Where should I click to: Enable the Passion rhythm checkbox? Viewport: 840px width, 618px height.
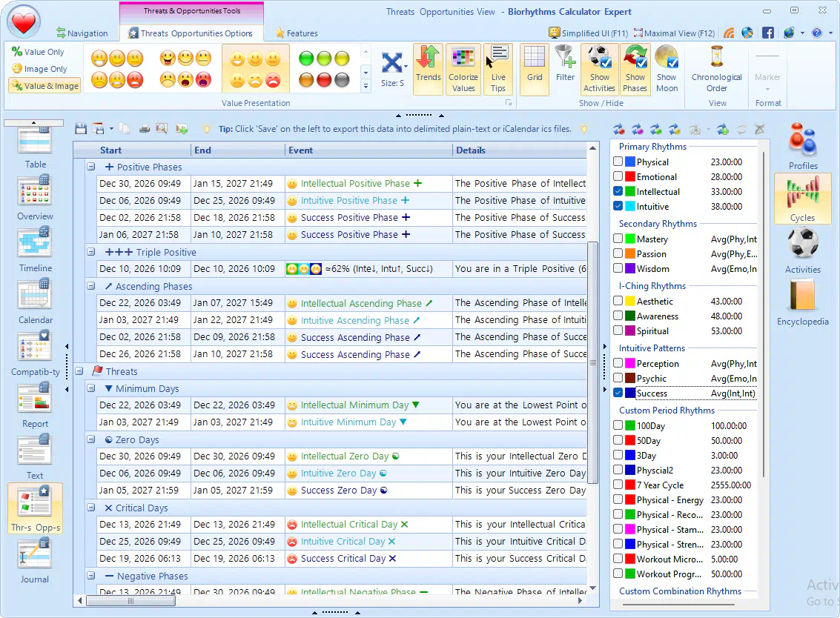tap(618, 253)
